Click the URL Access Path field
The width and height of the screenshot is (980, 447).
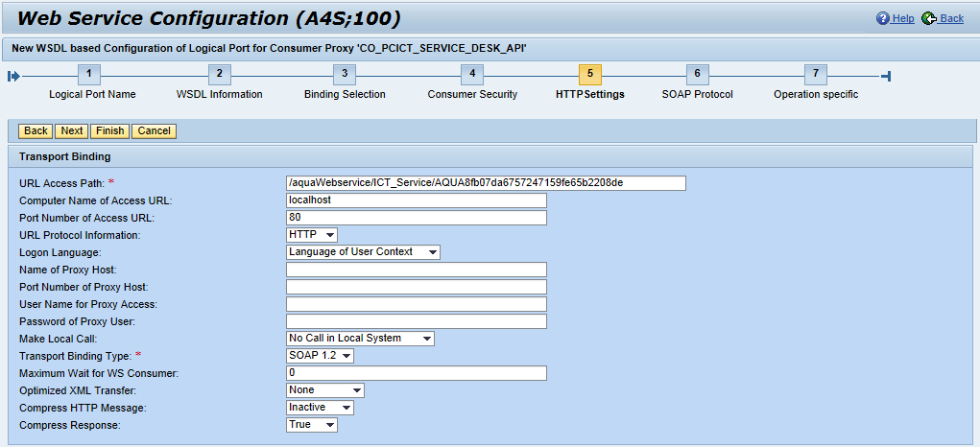(x=486, y=183)
